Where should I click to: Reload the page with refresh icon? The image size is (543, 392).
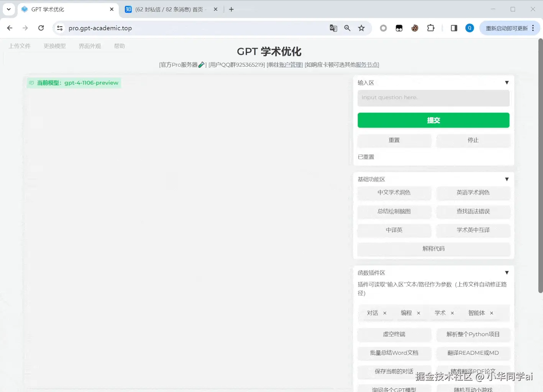41,28
